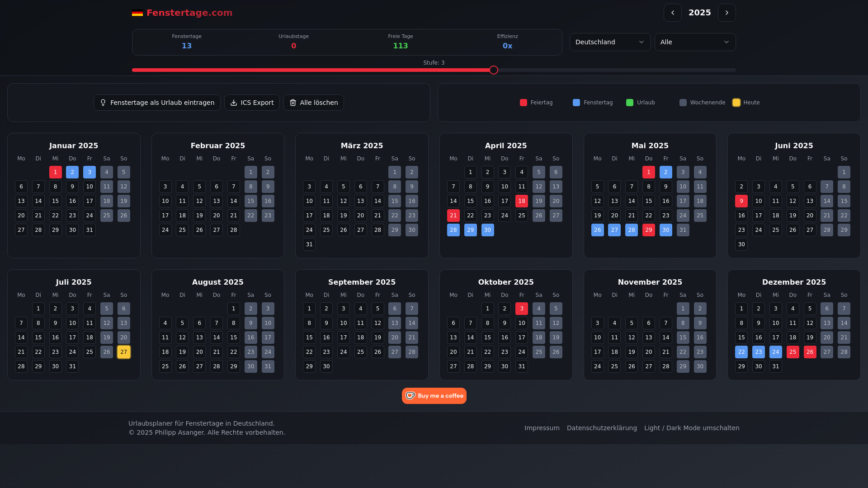Open the Datenschutzerklärung link
The width and height of the screenshot is (868, 488).
pyautogui.click(x=602, y=428)
